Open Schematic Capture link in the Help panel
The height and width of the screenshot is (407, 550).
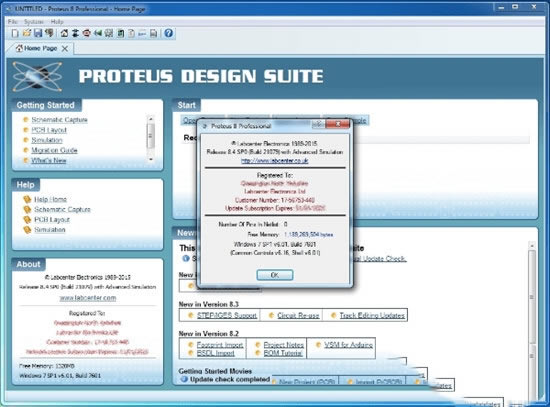tap(62, 209)
